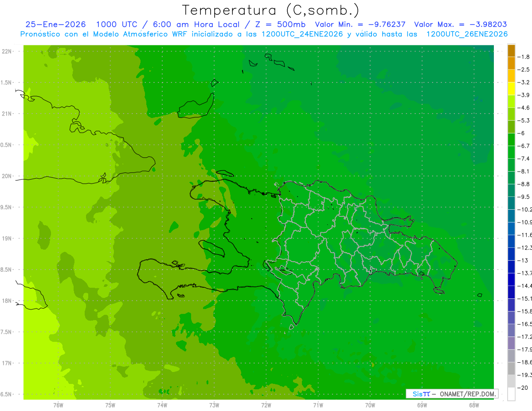Click the "-1.8" color bar value
This screenshot has width=532, height=411.
click(524, 57)
